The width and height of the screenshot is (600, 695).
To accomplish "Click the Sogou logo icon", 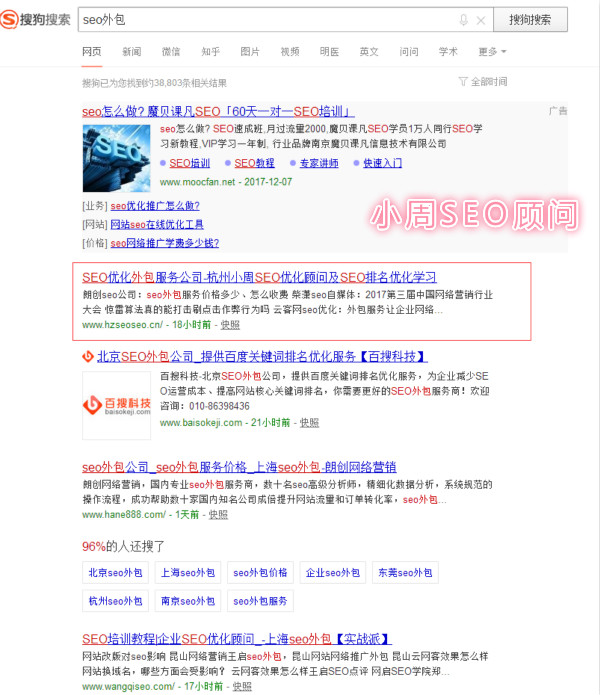I will tap(9, 20).
